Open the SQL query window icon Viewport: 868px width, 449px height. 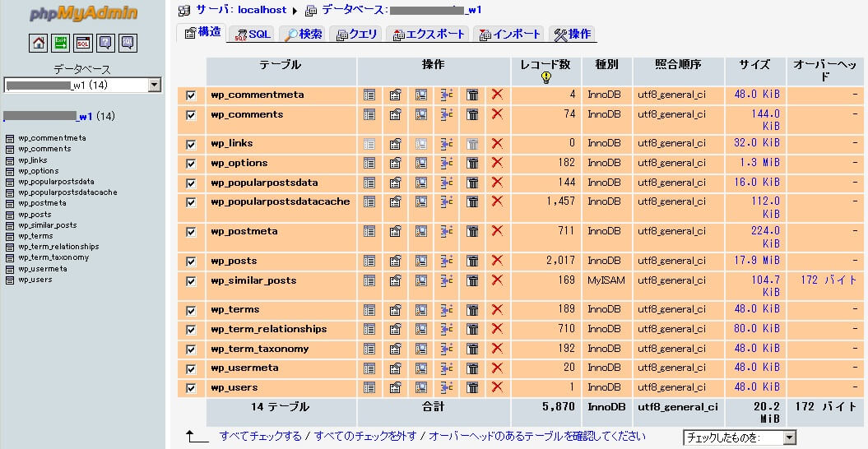pos(83,43)
